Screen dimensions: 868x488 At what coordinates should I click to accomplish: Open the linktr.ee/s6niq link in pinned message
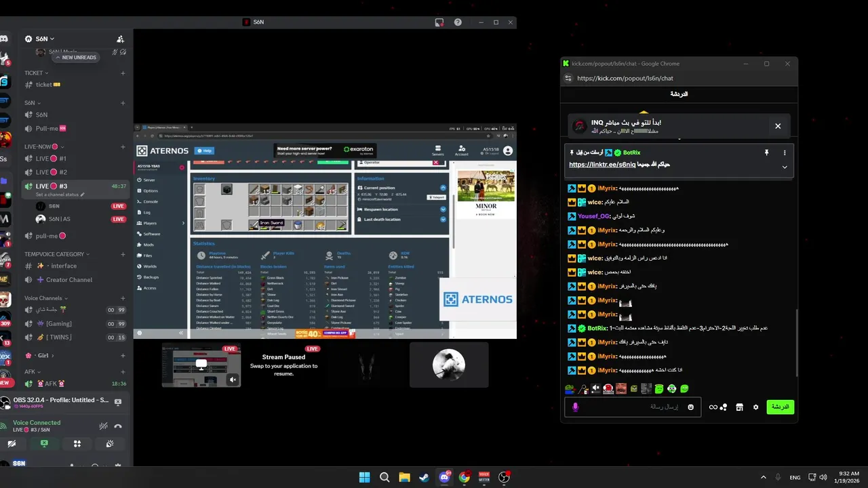tap(602, 165)
